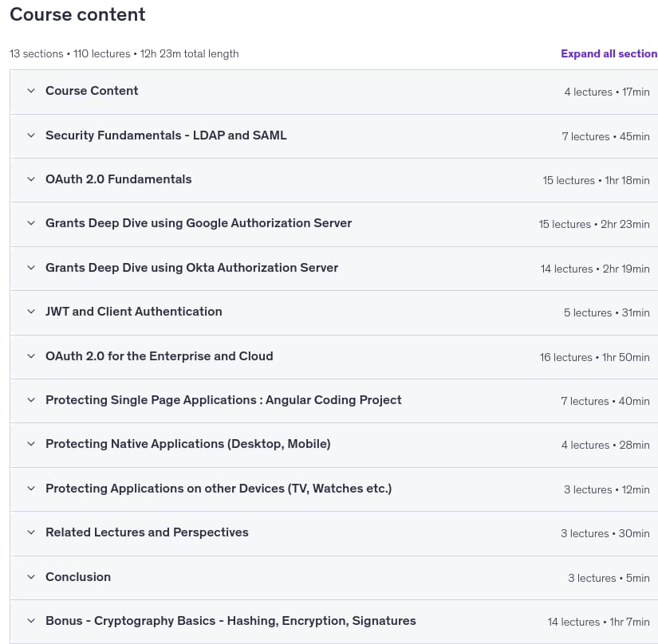Click '4 lectures • 17min' summary text
This screenshot has height=644, width=658.
tap(607, 92)
